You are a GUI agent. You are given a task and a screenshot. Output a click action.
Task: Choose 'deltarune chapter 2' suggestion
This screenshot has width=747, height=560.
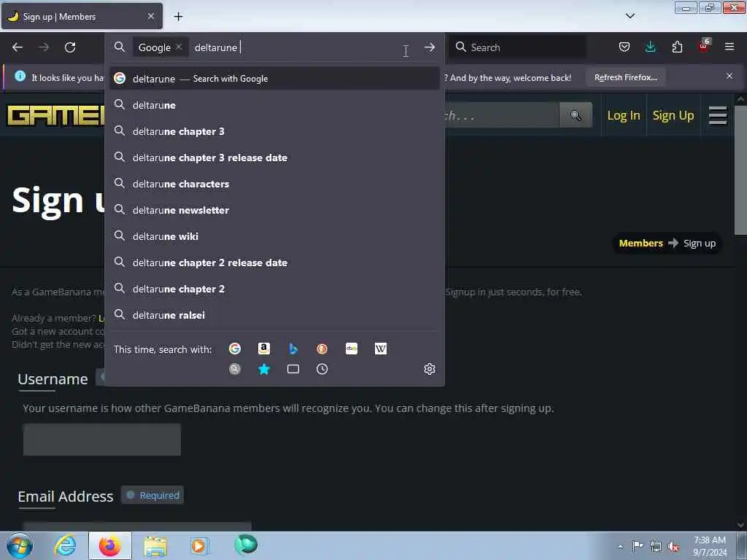tap(274, 289)
